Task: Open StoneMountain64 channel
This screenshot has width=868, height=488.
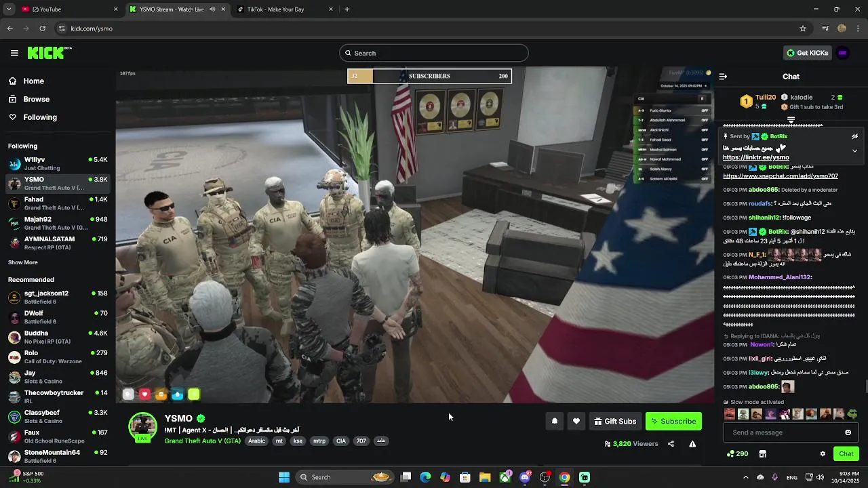Action: coord(58,456)
